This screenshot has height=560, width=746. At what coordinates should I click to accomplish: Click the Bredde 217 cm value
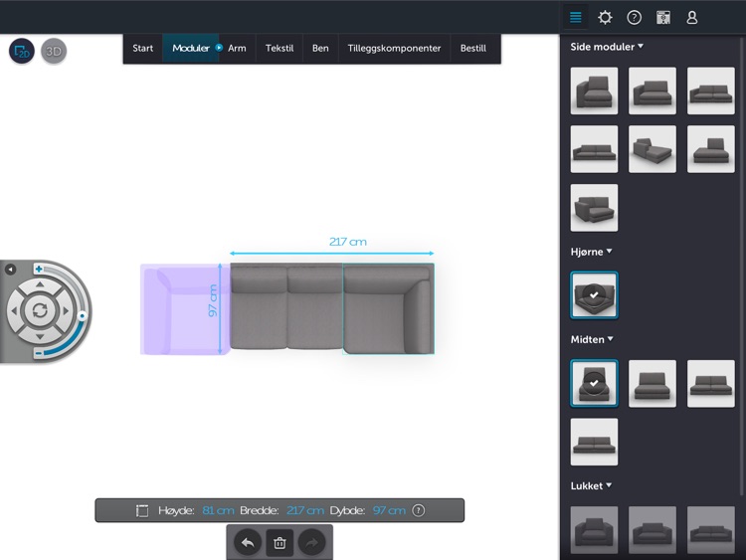(305, 510)
